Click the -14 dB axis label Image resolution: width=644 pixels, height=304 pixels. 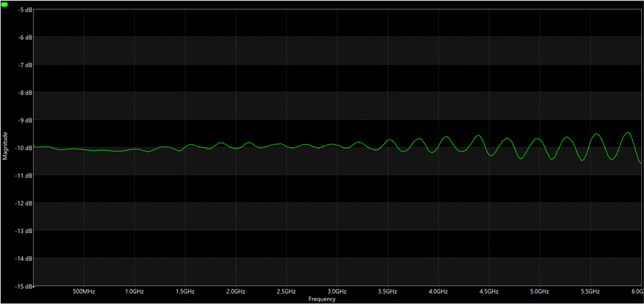click(x=24, y=258)
